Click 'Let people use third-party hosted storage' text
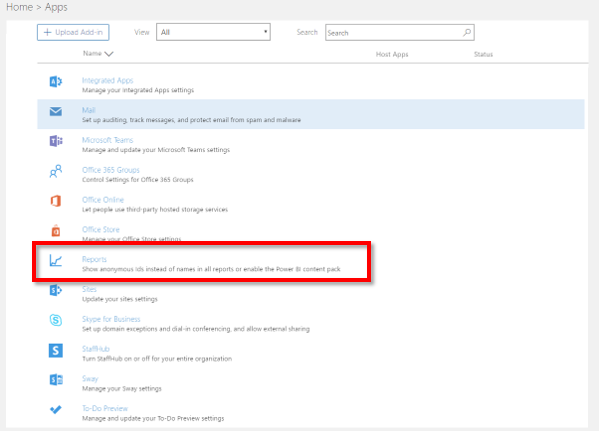 (155, 210)
